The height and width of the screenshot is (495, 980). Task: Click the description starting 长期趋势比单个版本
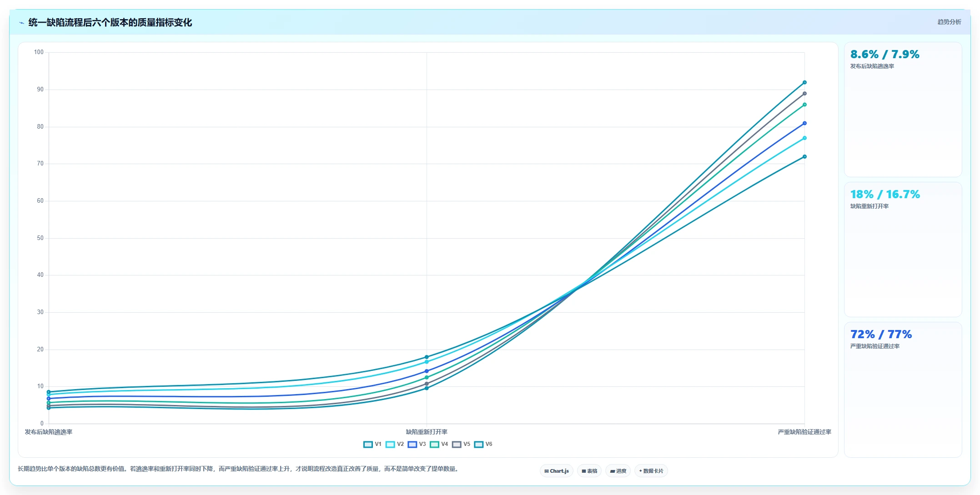click(x=239, y=469)
